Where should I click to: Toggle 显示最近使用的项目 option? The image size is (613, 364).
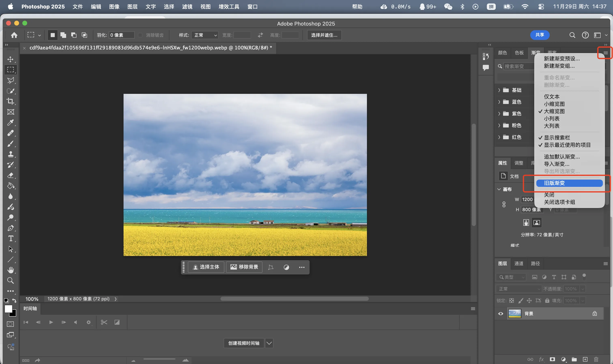pos(567,145)
